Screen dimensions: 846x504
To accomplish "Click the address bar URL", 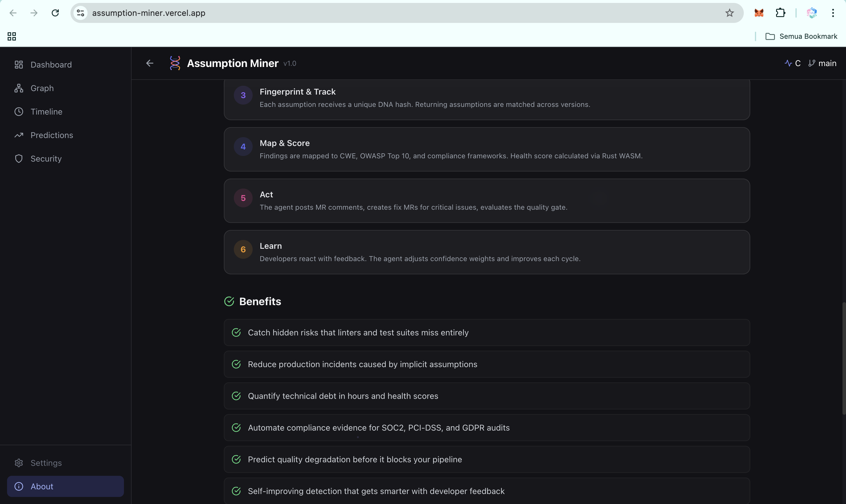I will 149,13.
